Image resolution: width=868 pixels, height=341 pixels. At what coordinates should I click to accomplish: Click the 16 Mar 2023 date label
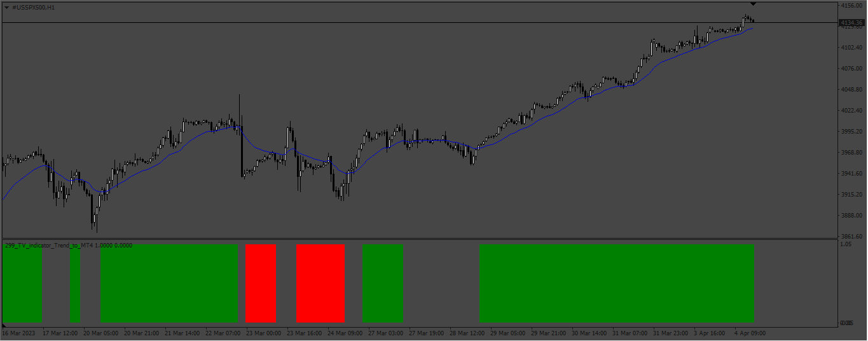click(x=19, y=333)
